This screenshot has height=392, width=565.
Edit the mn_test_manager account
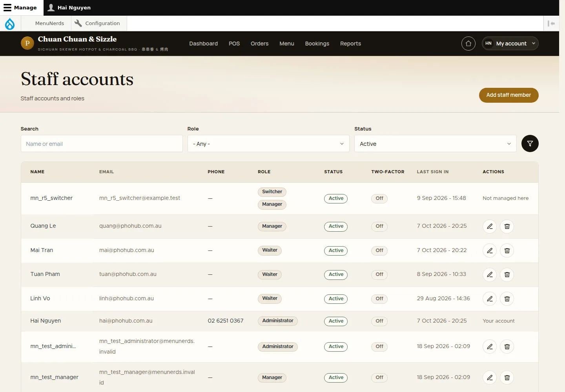pyautogui.click(x=490, y=377)
